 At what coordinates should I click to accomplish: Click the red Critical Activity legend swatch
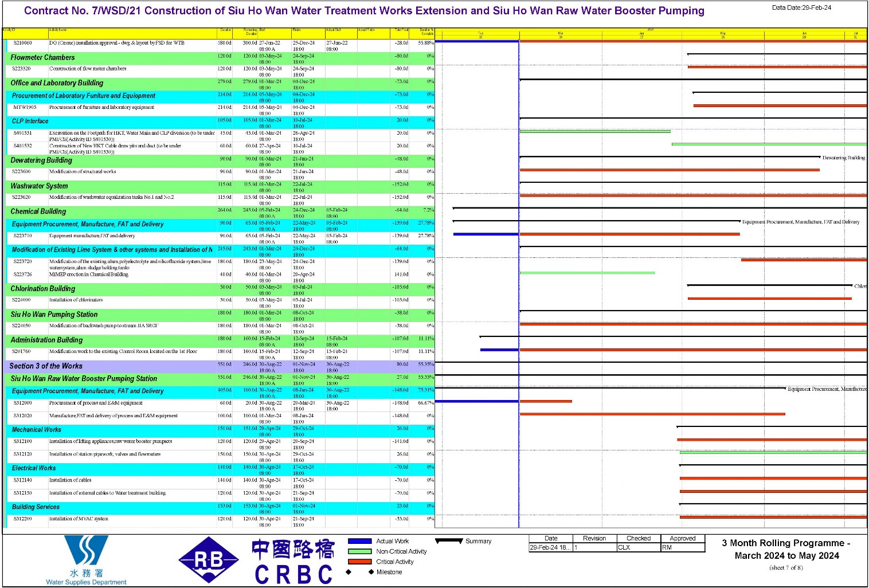click(x=360, y=562)
